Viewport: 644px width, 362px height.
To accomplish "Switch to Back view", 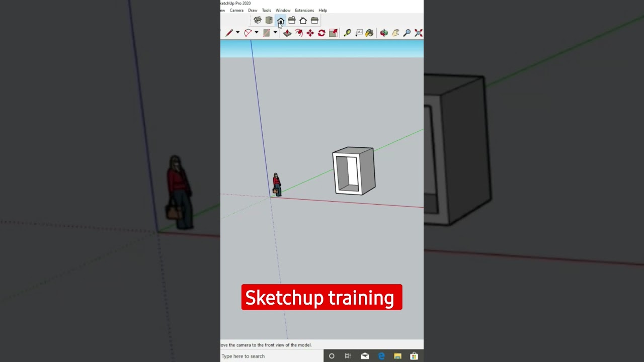I will (x=303, y=21).
